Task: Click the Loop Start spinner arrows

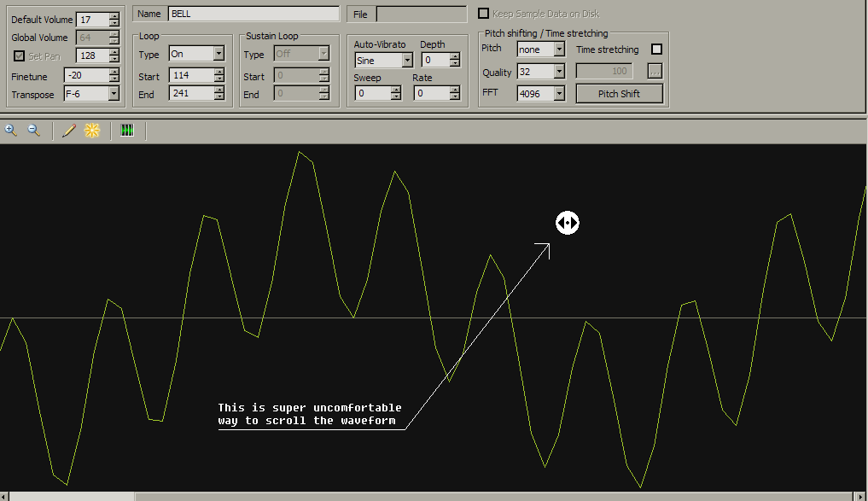Action: [219, 75]
